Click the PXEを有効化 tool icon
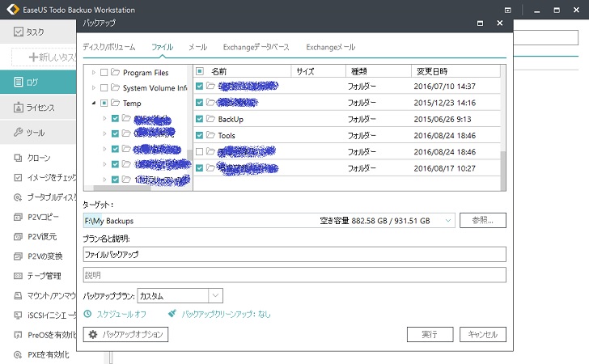The width and height of the screenshot is (589, 364). pyautogui.click(x=18, y=354)
